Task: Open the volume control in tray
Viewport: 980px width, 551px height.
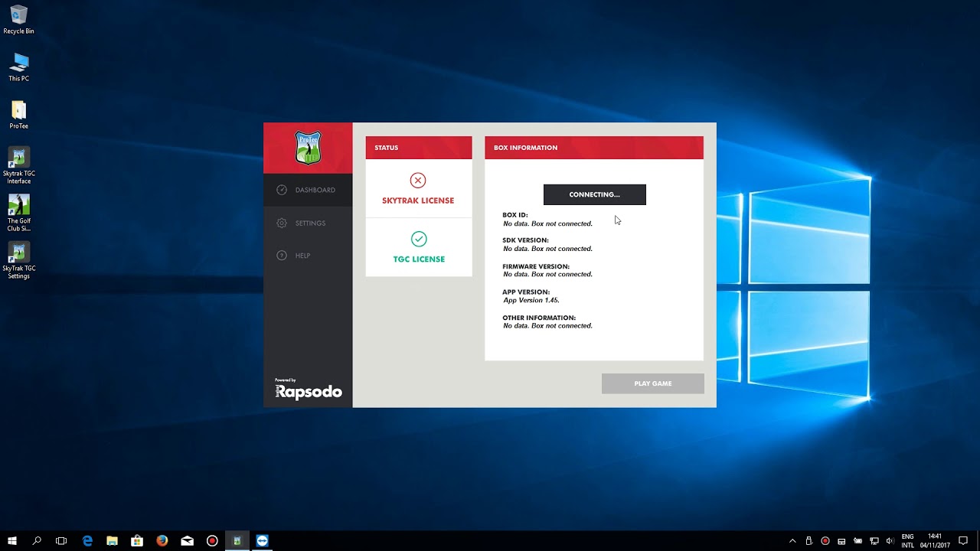Action: [890, 541]
